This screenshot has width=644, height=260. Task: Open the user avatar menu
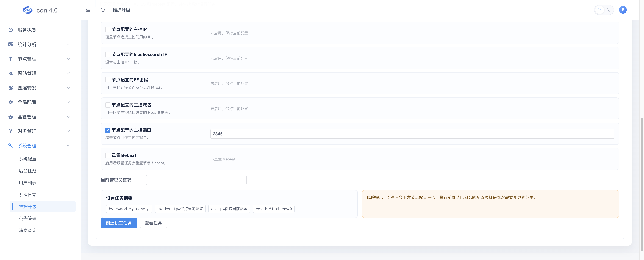623,10
